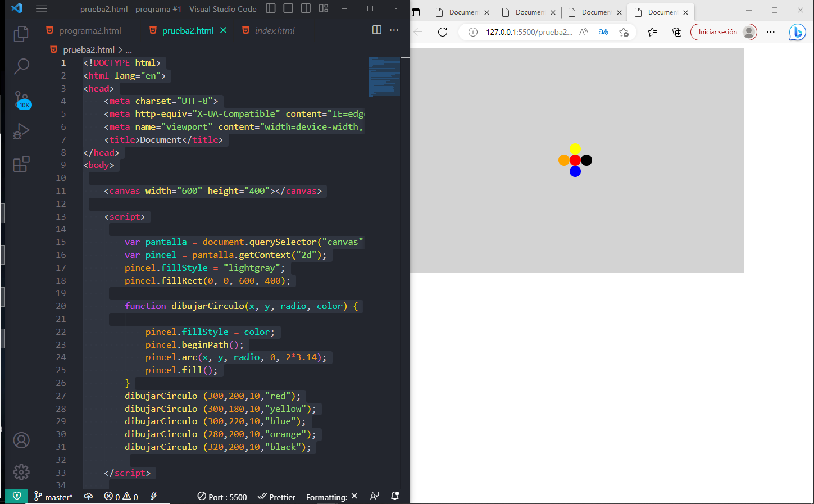Screen dimensions: 814x504
Task: Split the editor to the right
Action: click(x=377, y=30)
